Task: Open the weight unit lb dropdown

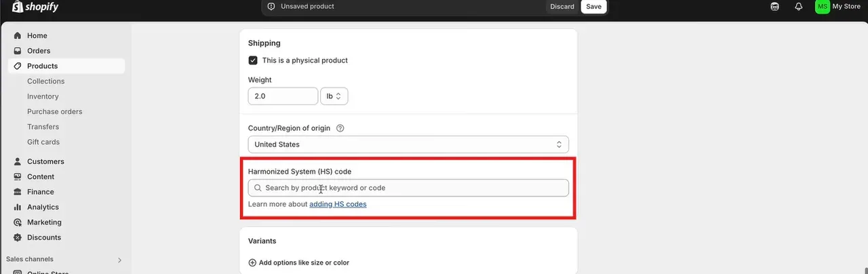Action: coord(334,96)
